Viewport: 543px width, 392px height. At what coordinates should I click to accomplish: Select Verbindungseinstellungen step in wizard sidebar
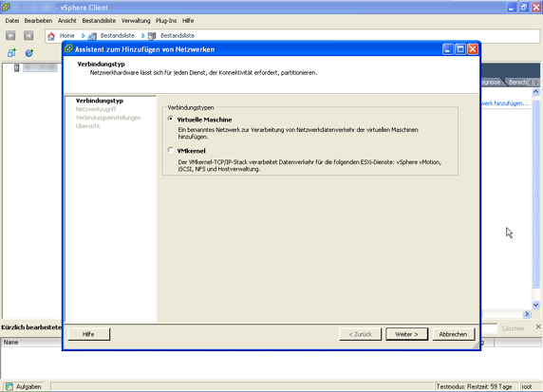(108, 118)
